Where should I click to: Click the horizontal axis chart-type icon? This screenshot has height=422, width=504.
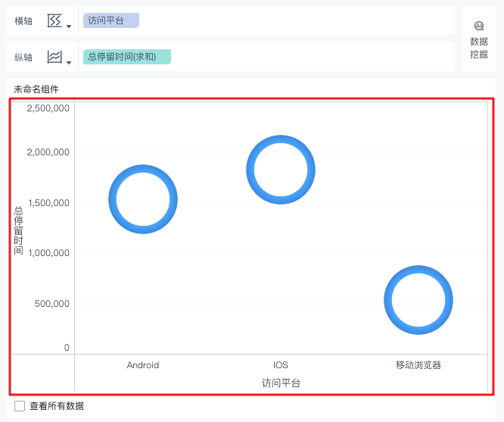coord(54,20)
